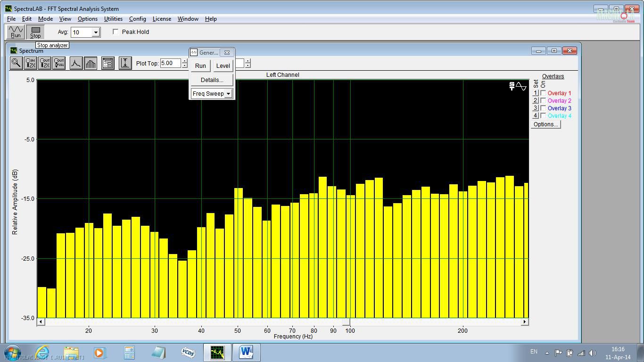Viewport: 644px width, 362px height.
Task: Open the SpectraLAB application title icon menu
Action: pyautogui.click(x=8, y=8)
